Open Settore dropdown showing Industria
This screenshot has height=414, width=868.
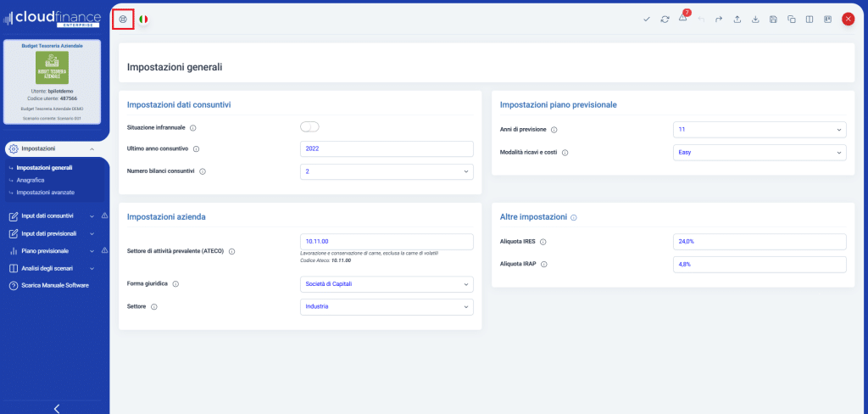click(387, 306)
